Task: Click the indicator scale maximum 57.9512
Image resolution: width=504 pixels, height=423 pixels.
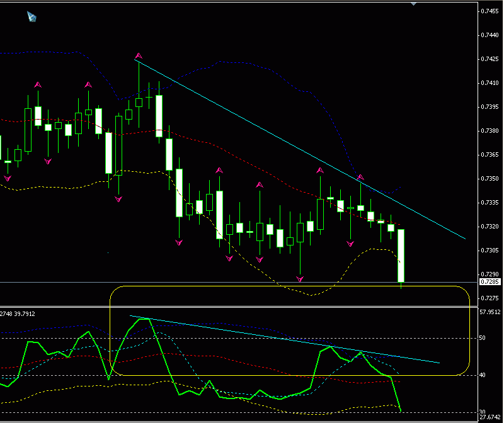Action: pyautogui.click(x=490, y=312)
